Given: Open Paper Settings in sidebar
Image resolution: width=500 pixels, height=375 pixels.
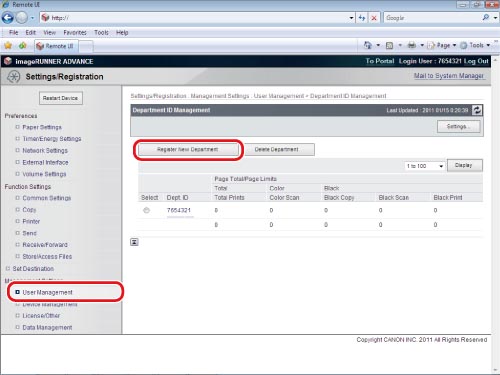Looking at the screenshot, I should 42,127.
